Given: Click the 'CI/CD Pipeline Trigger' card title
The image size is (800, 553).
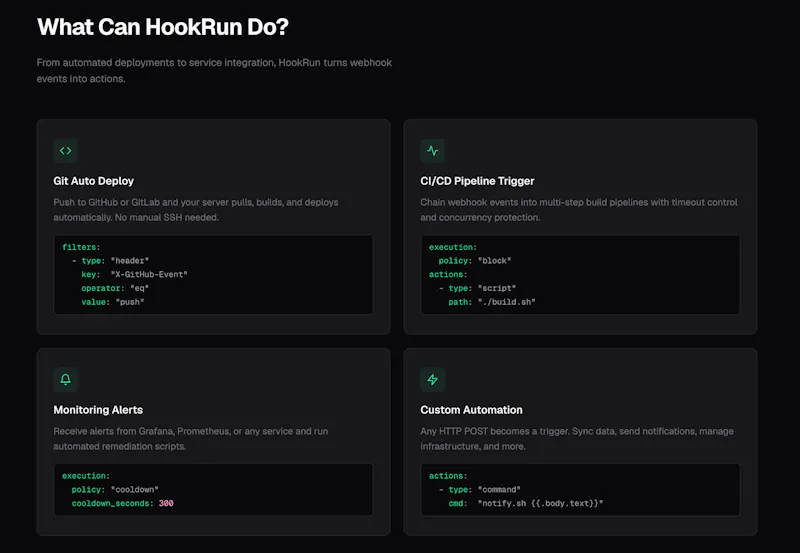Looking at the screenshot, I should [x=477, y=181].
